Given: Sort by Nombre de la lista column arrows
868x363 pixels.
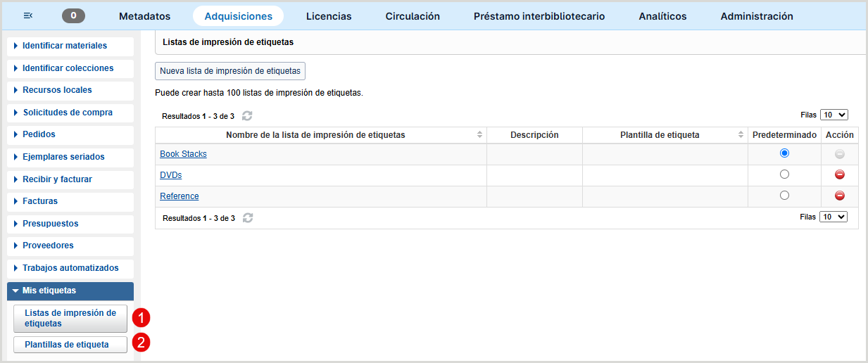Looking at the screenshot, I should click(x=479, y=135).
